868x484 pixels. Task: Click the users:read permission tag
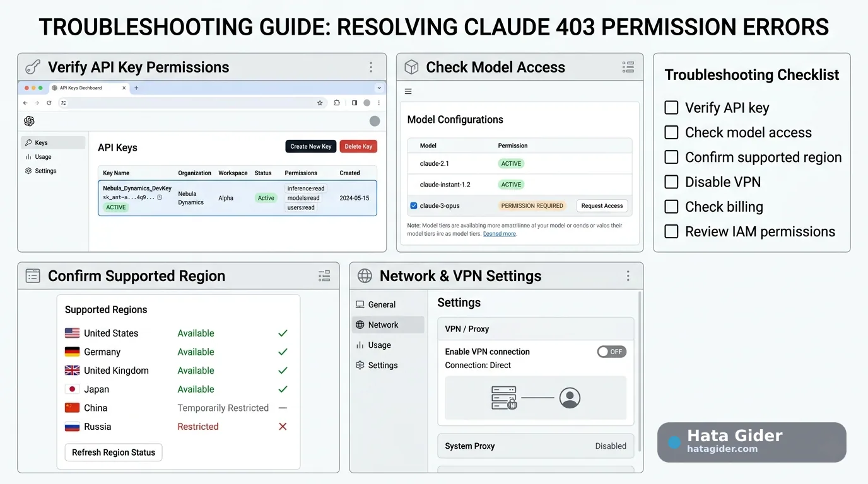301,207
